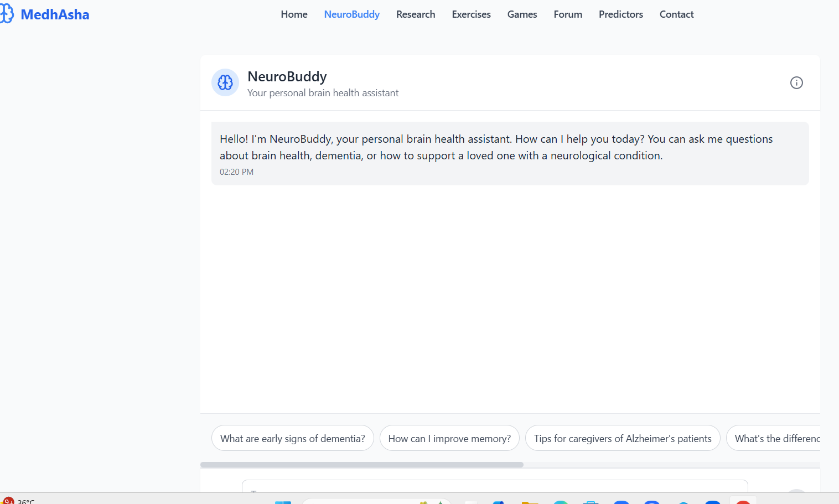The width and height of the screenshot is (839, 504).
Task: Choose the "How can I improve memory?" suggestion
Action: (449, 438)
